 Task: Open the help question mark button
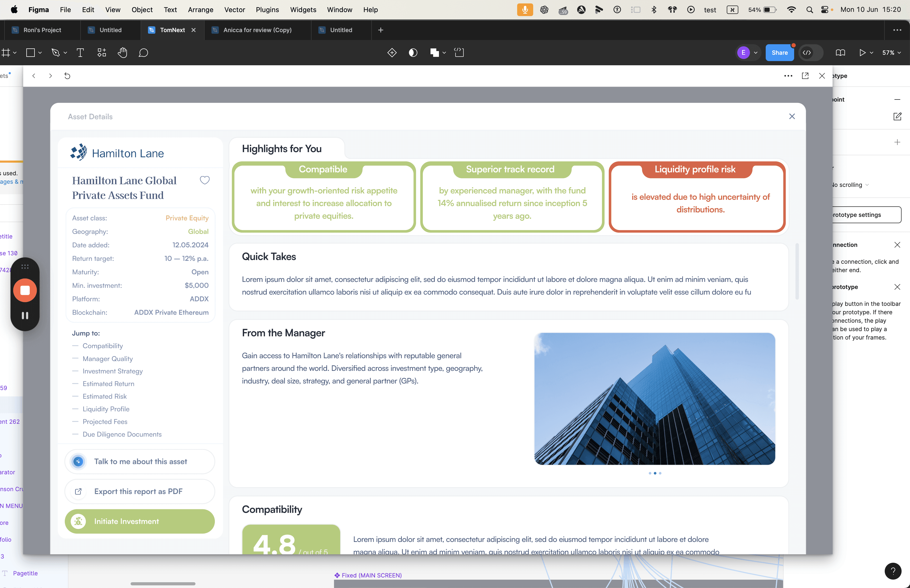tap(893, 571)
